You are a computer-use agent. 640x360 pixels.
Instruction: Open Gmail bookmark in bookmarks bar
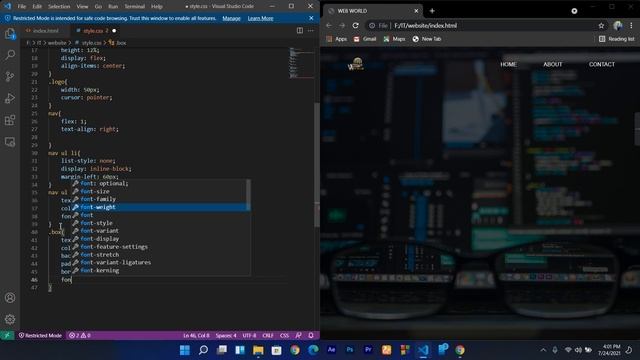pos(365,39)
